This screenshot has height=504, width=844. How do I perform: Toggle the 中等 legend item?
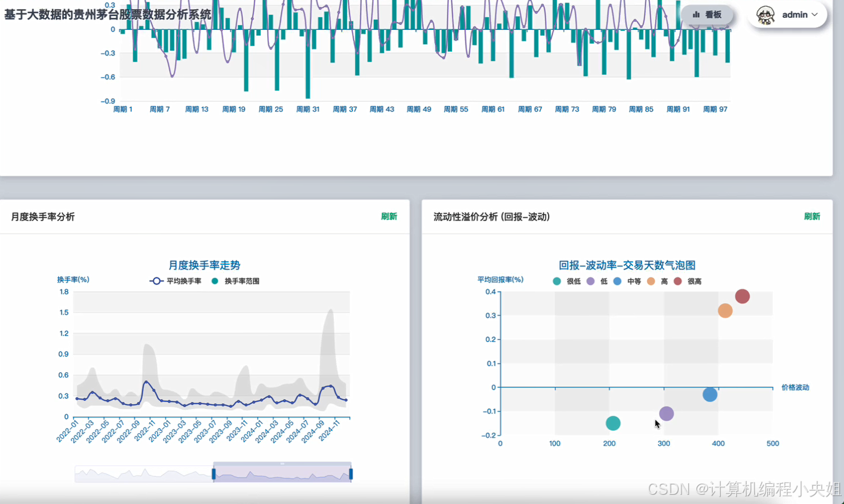(627, 281)
